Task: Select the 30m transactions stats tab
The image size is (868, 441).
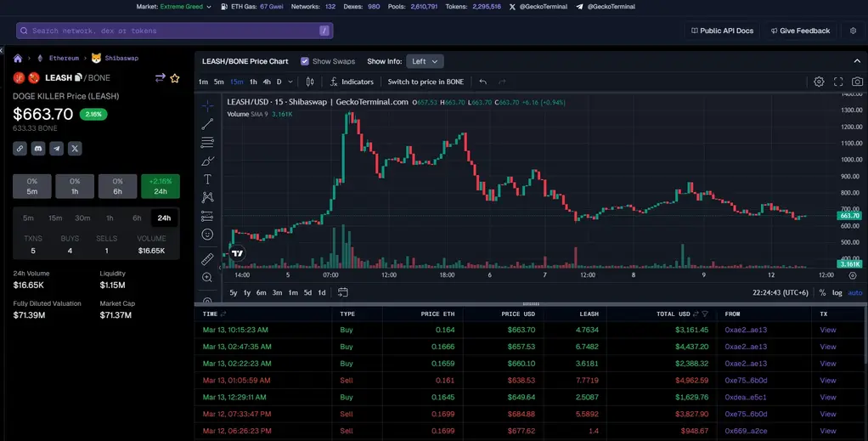Action: [x=82, y=218]
